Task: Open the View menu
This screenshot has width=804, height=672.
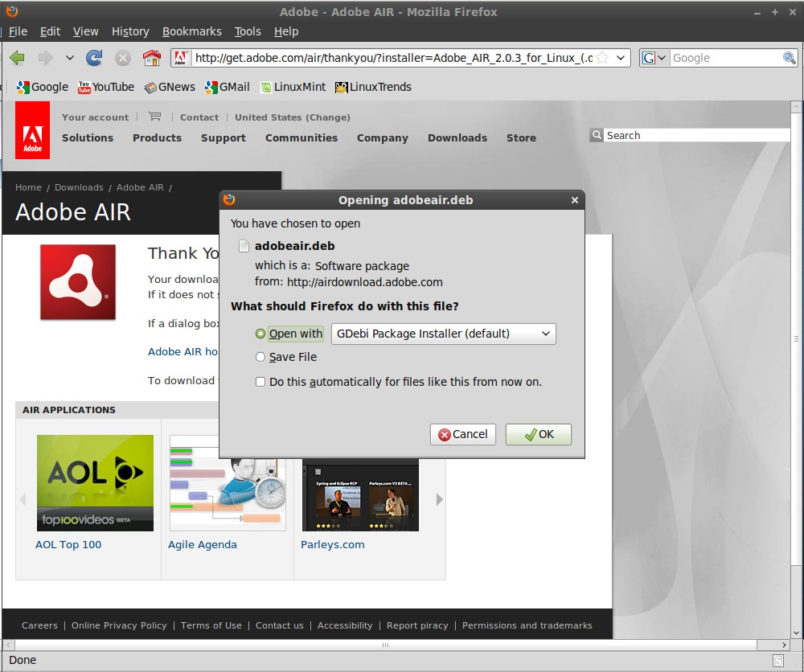Action: 86,32
